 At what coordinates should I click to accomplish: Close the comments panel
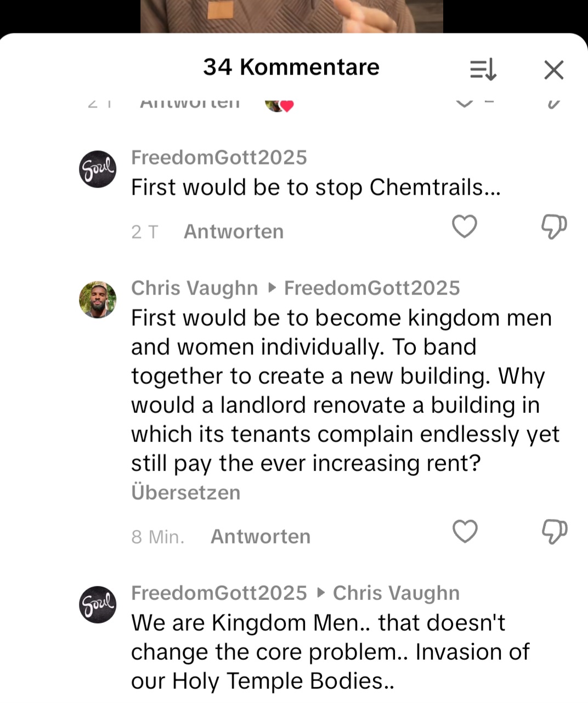click(553, 70)
